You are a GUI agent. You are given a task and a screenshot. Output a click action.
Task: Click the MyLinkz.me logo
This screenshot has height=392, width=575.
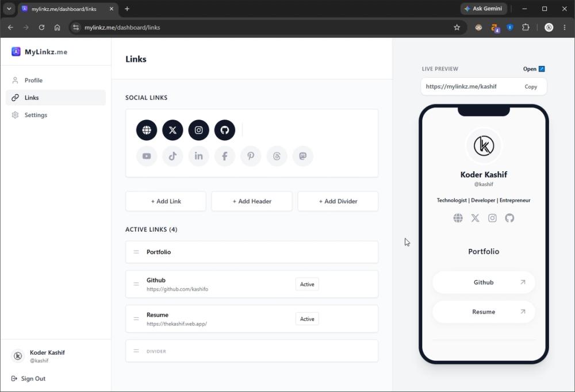(x=39, y=52)
